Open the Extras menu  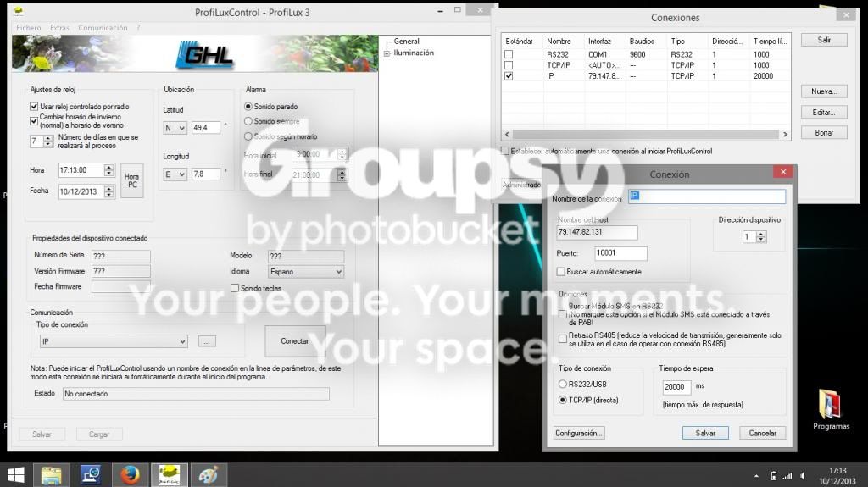[x=60, y=28]
